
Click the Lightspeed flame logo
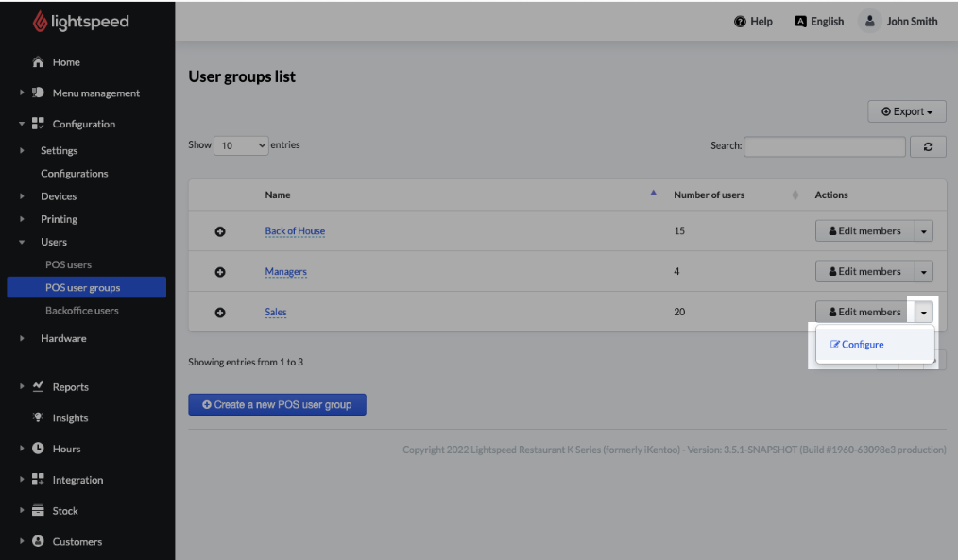pyautogui.click(x=40, y=22)
